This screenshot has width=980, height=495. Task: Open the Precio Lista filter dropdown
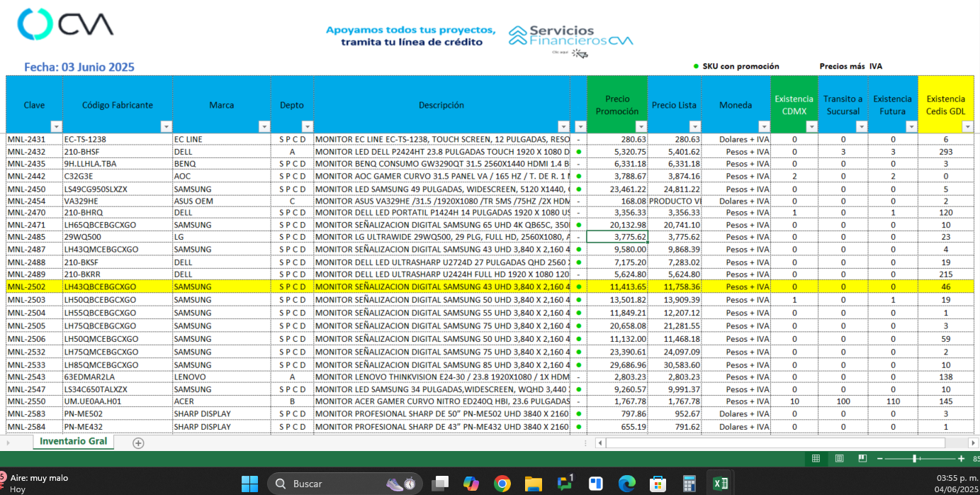coord(694,127)
